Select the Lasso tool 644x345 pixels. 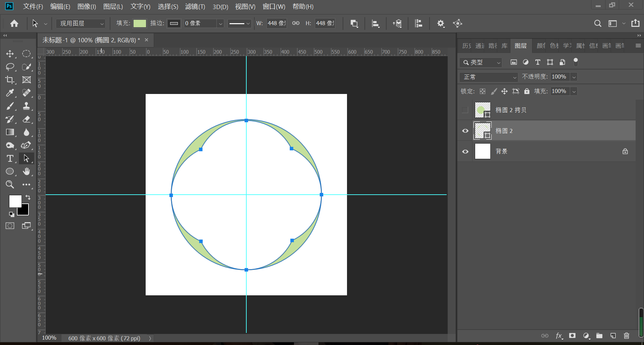[x=10, y=67]
